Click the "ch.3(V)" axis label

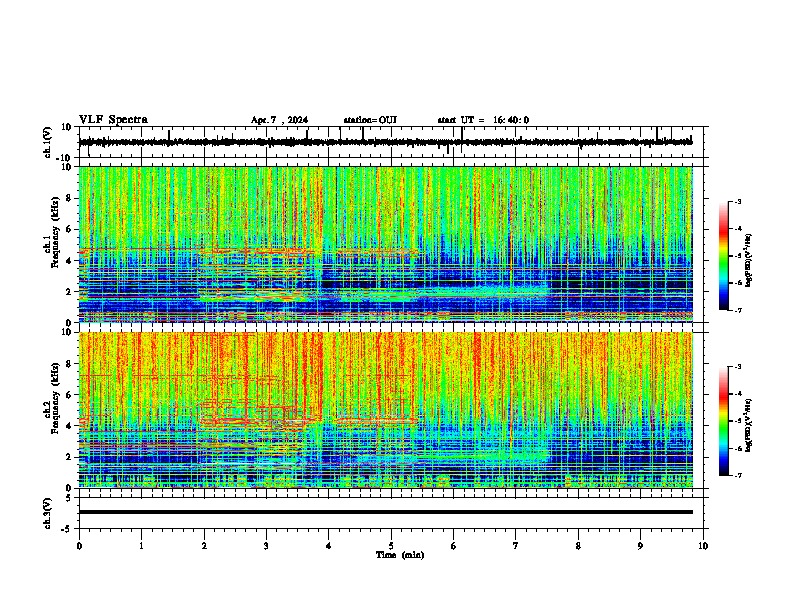click(x=48, y=513)
